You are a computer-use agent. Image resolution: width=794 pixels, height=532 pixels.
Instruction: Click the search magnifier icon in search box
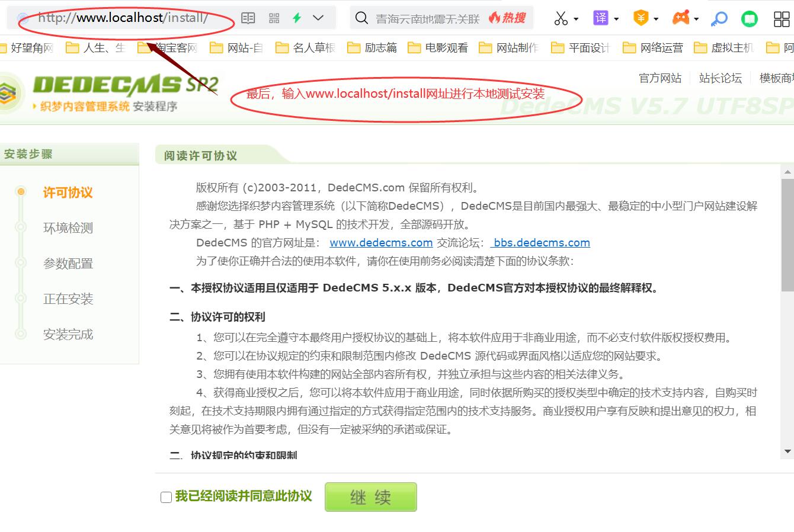click(361, 18)
